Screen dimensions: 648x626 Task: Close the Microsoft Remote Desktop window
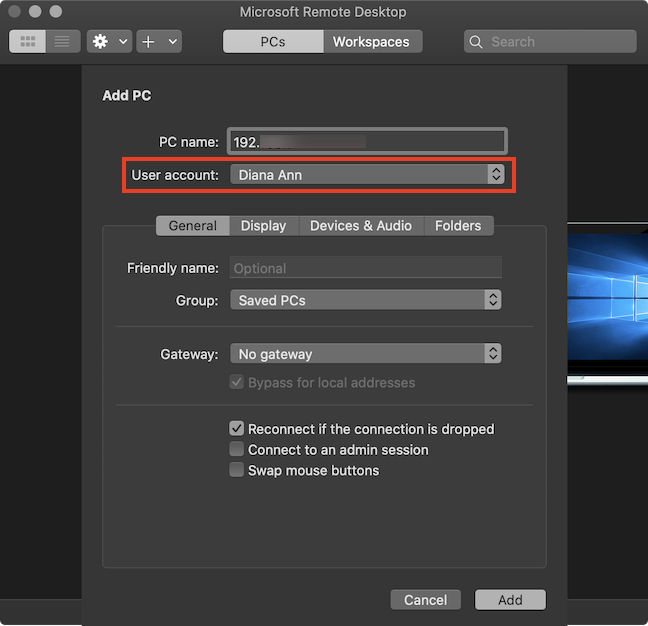click(x=15, y=11)
